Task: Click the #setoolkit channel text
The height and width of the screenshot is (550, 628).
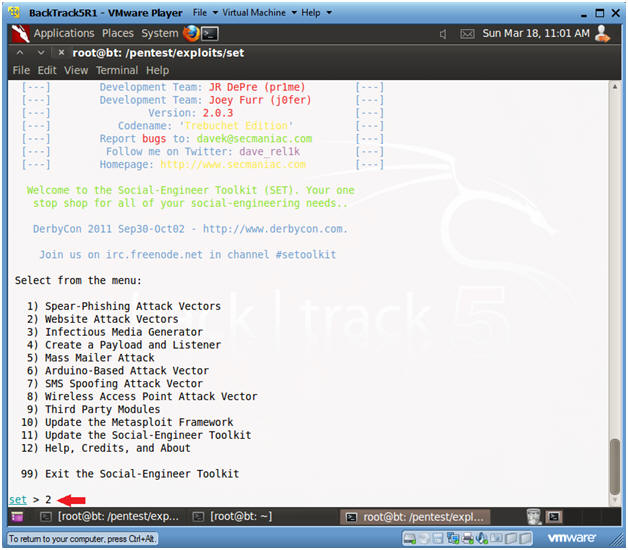Action: point(306,254)
